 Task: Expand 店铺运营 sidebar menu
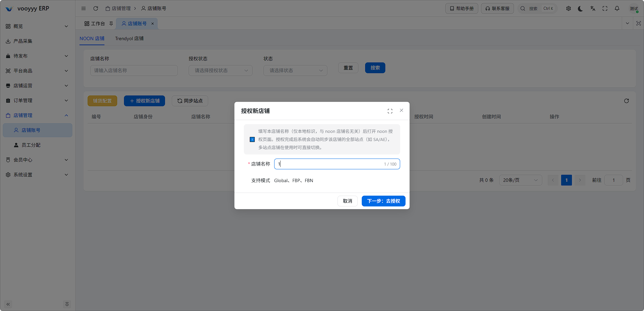click(37, 86)
